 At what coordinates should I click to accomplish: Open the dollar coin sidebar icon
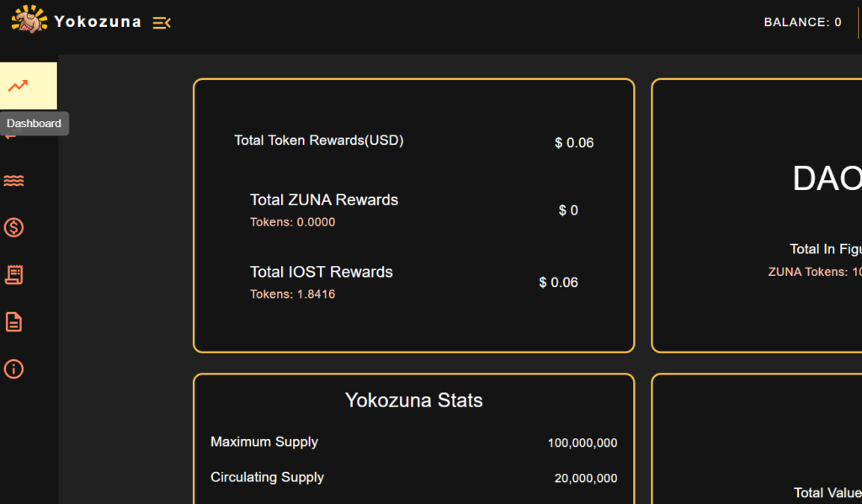(x=13, y=227)
